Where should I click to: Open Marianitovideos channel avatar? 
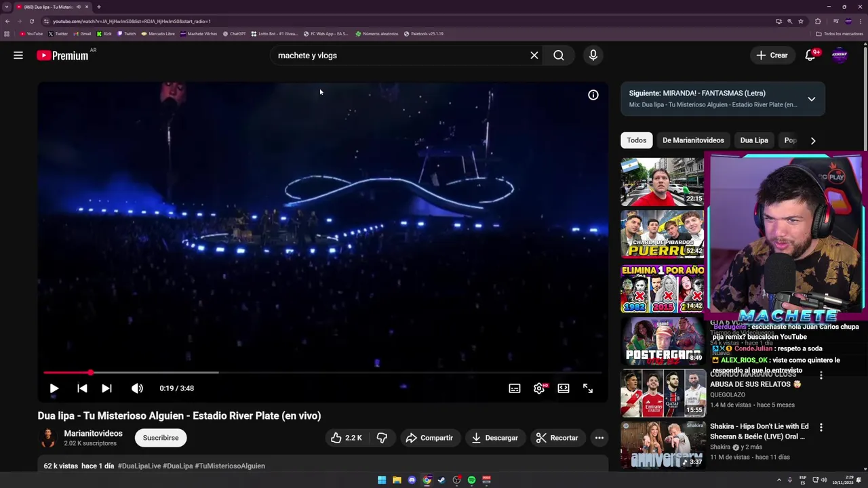click(48, 438)
